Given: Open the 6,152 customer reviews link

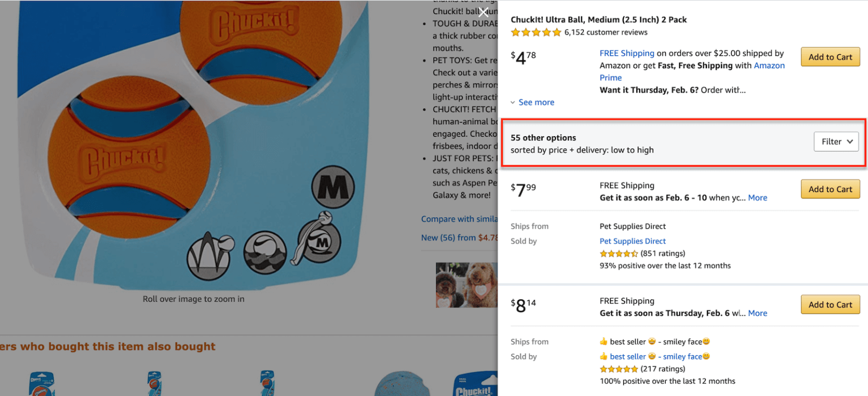Looking at the screenshot, I should (607, 32).
